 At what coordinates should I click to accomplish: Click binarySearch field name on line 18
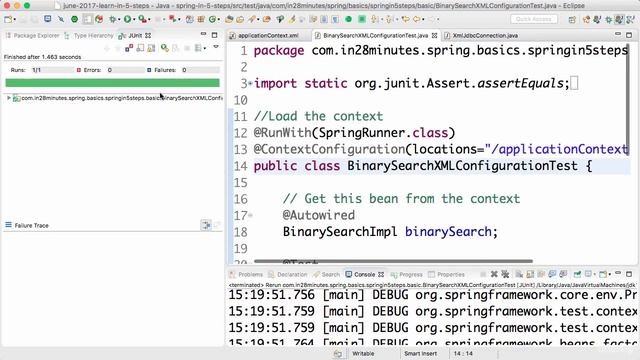point(448,232)
